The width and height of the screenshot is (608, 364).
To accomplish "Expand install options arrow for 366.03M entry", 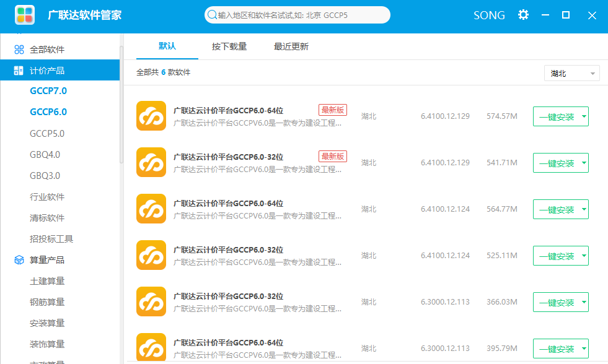I will (584, 302).
